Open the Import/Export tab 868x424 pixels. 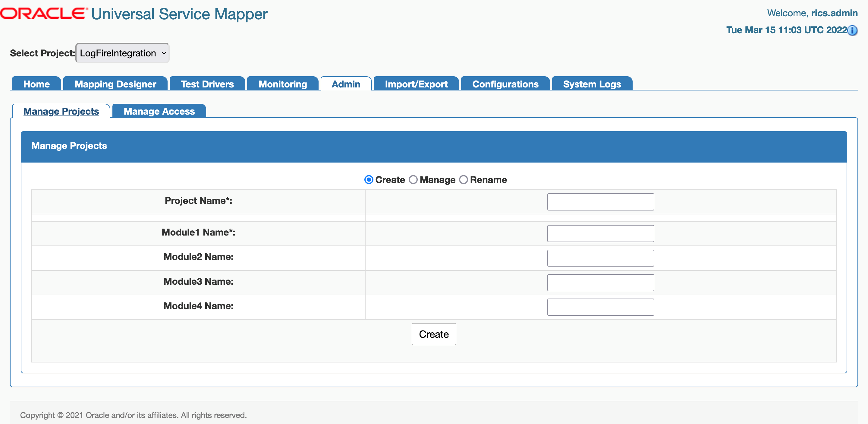(x=416, y=84)
